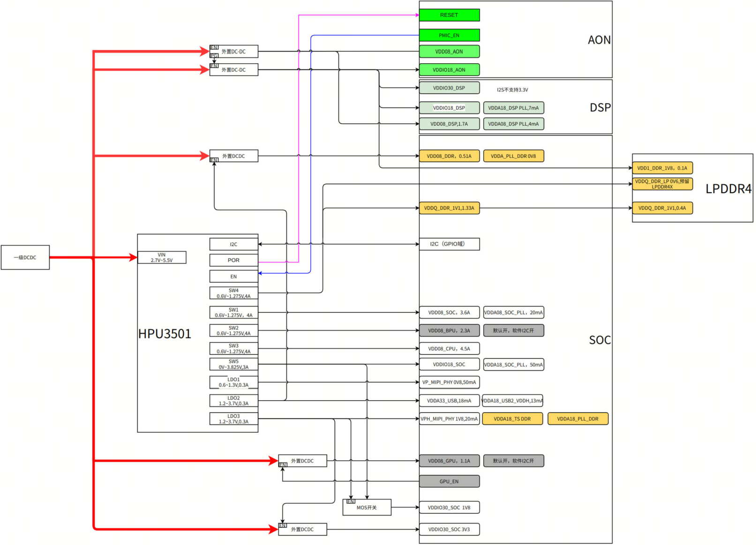The height and width of the screenshot is (545, 756).
Task: Select the EN block in HPU3501
Action: click(x=233, y=276)
